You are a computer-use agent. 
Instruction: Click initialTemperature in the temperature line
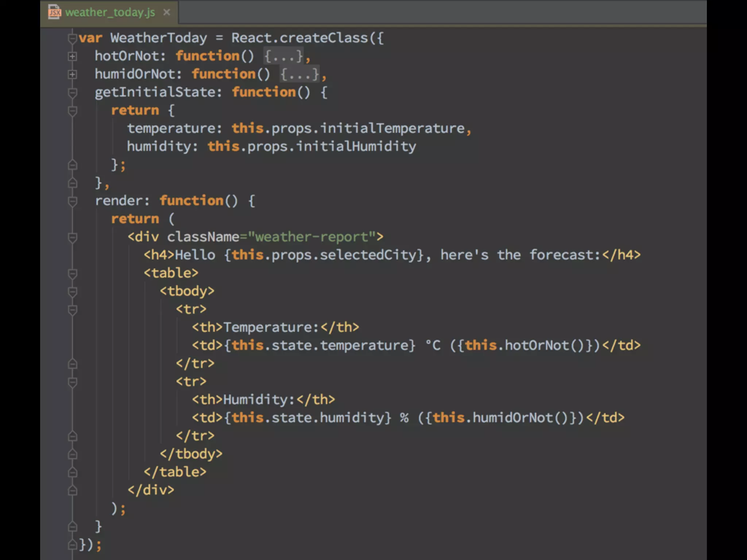click(392, 128)
